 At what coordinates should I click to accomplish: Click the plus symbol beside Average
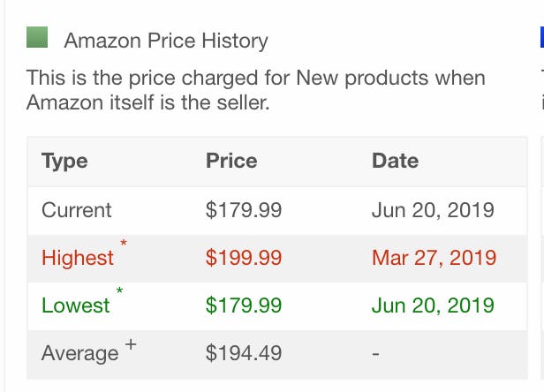[131, 345]
